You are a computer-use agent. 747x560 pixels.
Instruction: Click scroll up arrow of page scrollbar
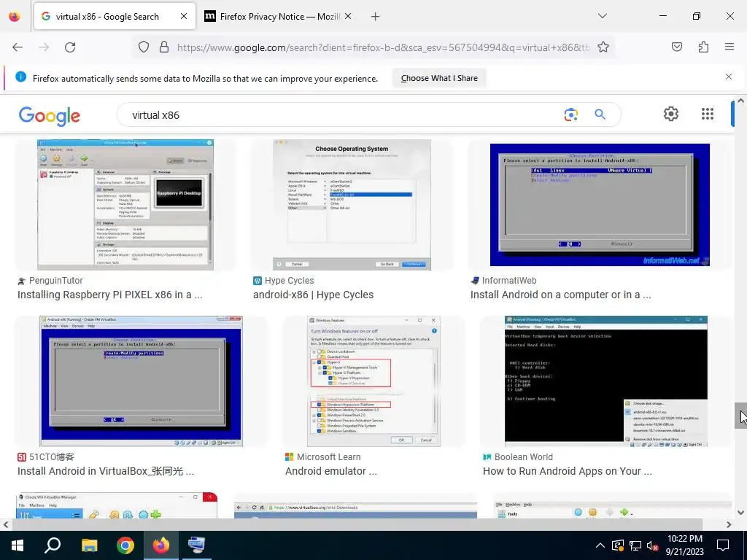coord(740,101)
